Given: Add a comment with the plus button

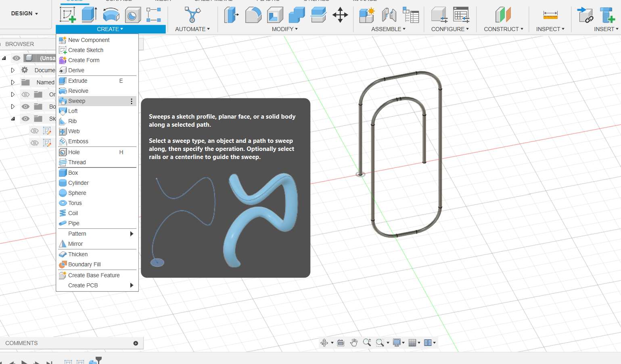Looking at the screenshot, I should 136,343.
